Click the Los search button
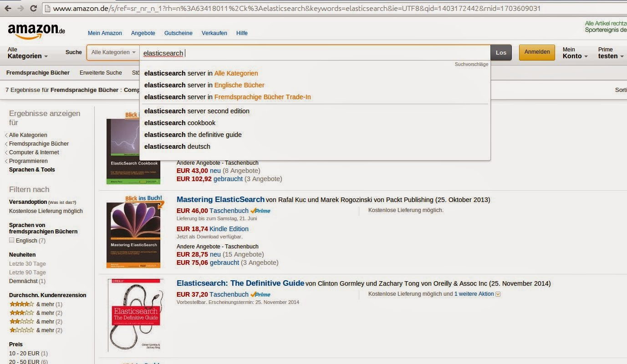Screen dimensions: 627x364 501,53
